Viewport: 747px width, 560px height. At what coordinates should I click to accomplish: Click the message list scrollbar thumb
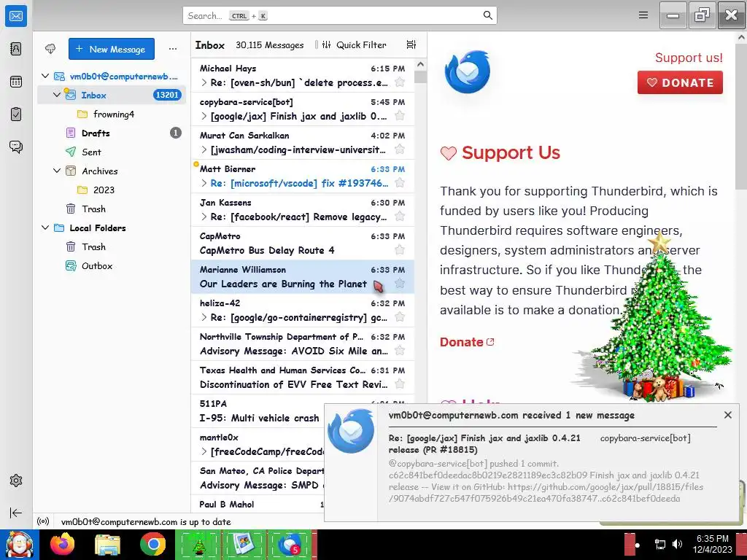click(x=420, y=77)
